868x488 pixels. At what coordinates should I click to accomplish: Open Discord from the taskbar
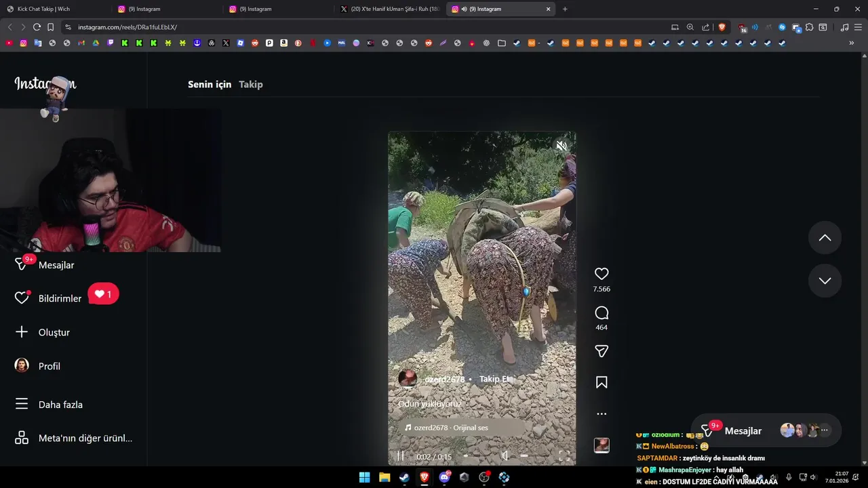[444, 477]
